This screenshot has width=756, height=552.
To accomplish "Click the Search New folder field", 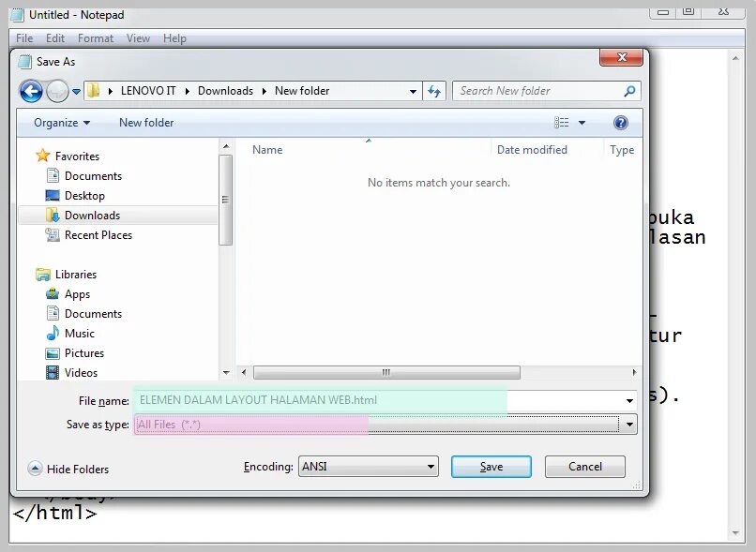I will coord(546,91).
